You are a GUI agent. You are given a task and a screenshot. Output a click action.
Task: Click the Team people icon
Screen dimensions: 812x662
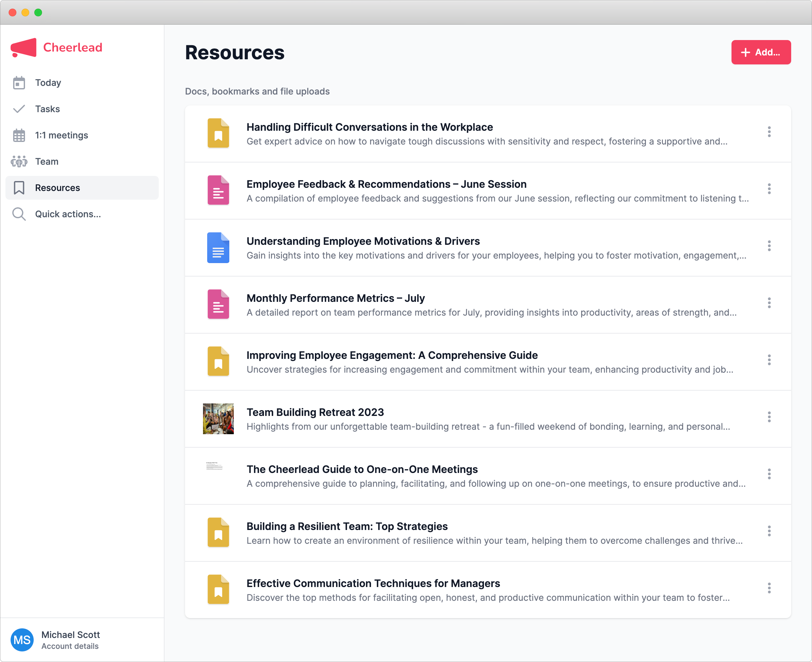pos(19,162)
